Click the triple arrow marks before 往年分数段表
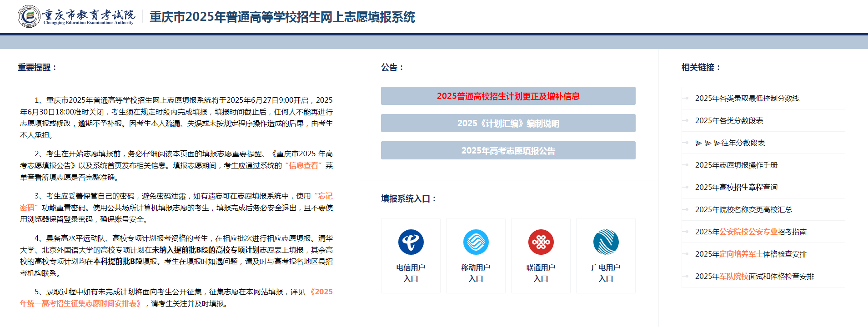Image resolution: width=868 pixels, height=327 pixels. (708, 143)
